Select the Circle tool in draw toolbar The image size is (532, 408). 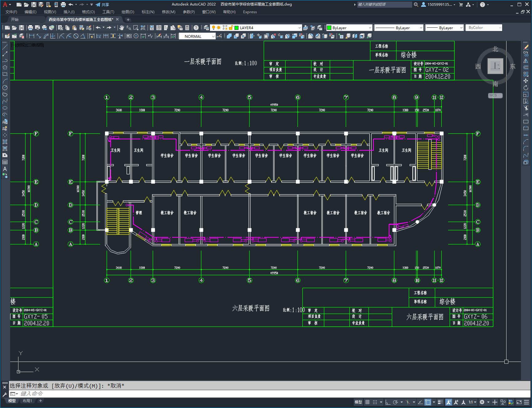[x=5, y=88]
